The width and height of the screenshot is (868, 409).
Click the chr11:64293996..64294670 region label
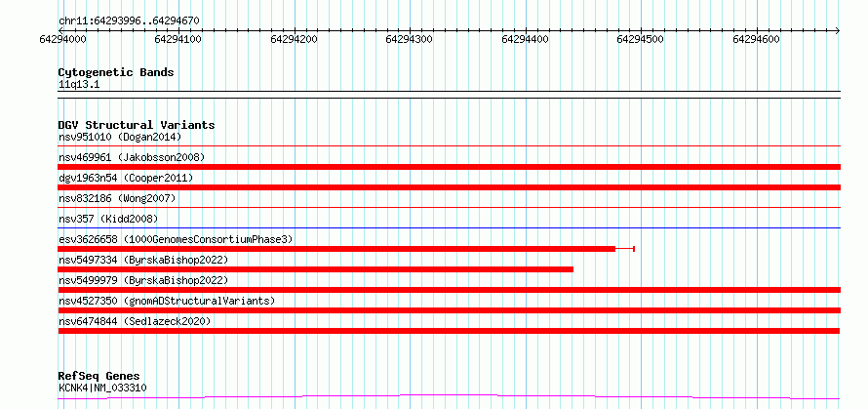129,21
